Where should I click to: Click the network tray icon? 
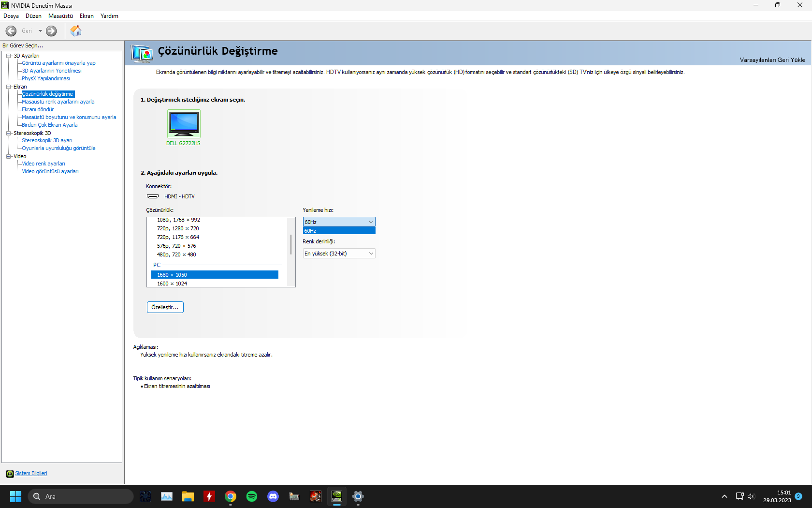click(739, 496)
